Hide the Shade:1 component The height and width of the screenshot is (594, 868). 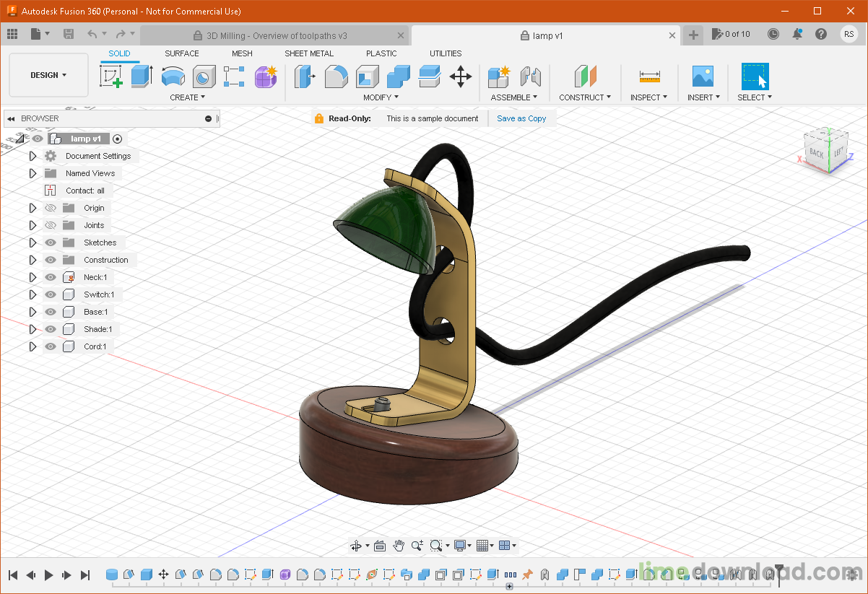coord(51,329)
